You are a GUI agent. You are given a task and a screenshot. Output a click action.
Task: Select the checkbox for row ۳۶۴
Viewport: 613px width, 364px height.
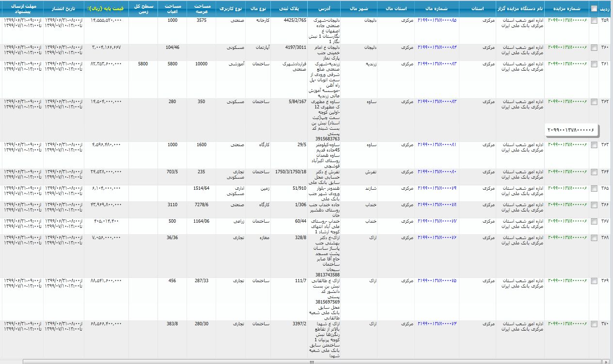(594, 173)
